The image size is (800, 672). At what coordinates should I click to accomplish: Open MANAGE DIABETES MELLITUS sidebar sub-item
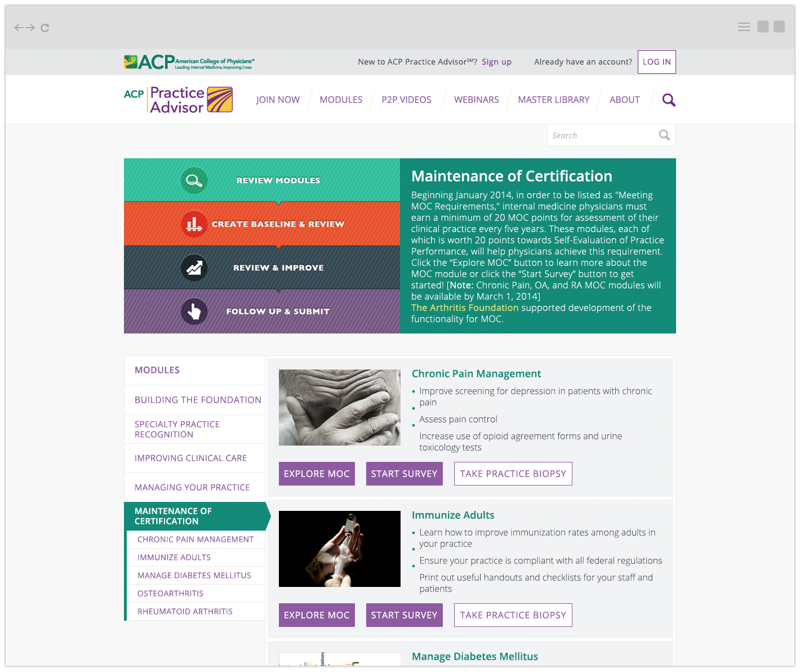tap(195, 576)
